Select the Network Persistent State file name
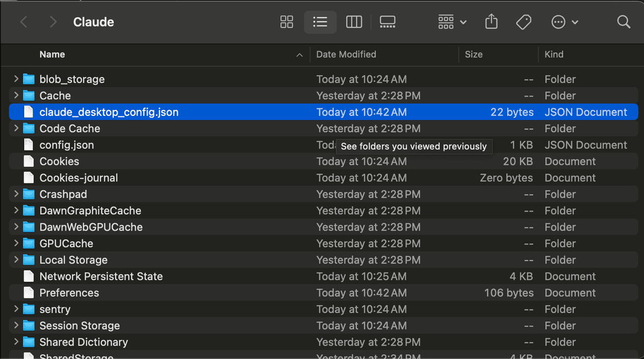The height and width of the screenshot is (359, 644). click(x=101, y=276)
